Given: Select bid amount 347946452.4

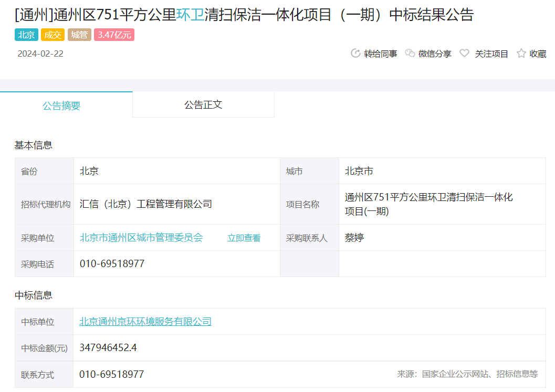Looking at the screenshot, I should click(108, 347).
